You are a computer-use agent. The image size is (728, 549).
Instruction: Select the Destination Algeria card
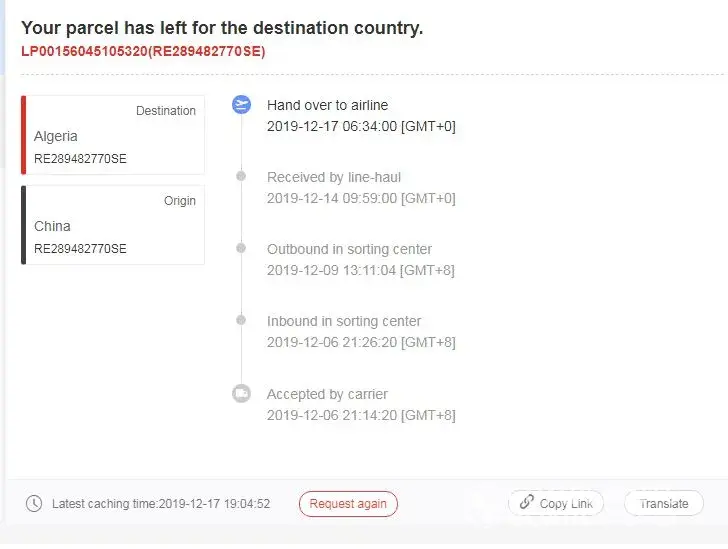click(113, 135)
